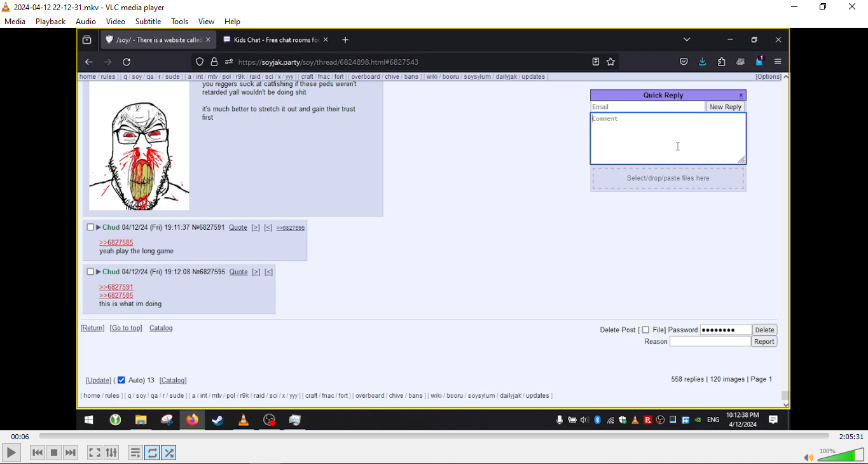Open the Playback menu
This screenshot has height=464, width=868.
click(x=50, y=22)
